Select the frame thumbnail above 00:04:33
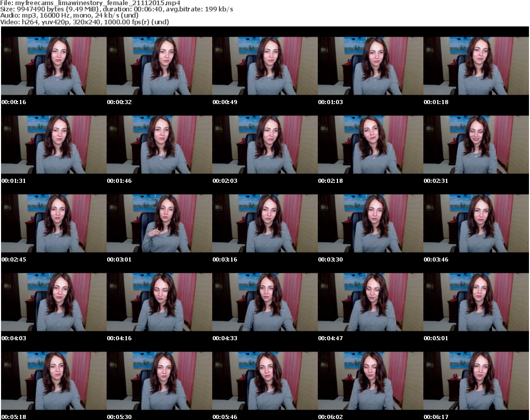 (x=265, y=302)
